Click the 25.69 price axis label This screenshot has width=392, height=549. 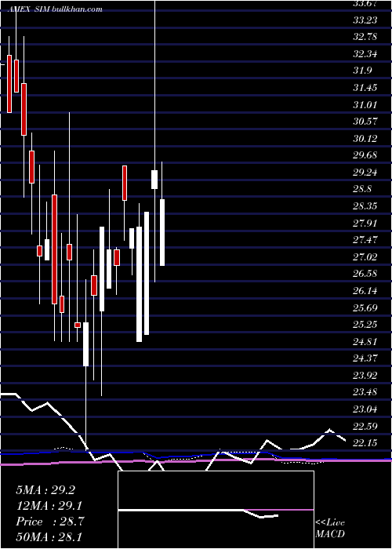click(x=365, y=307)
